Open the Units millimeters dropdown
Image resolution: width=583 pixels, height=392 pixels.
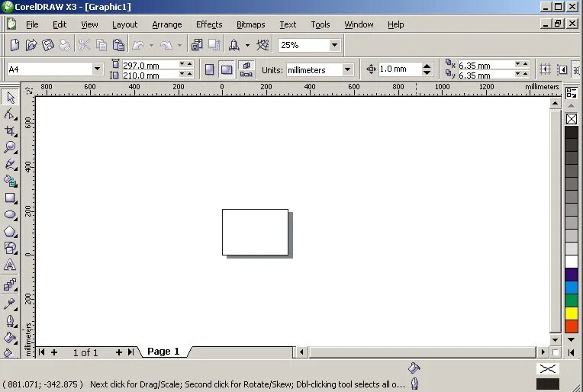coord(347,69)
